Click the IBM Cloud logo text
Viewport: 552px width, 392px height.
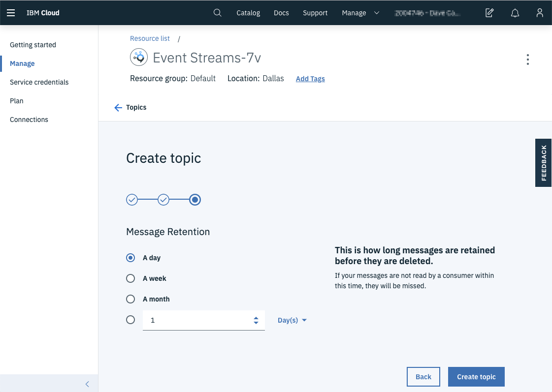pyautogui.click(x=43, y=13)
